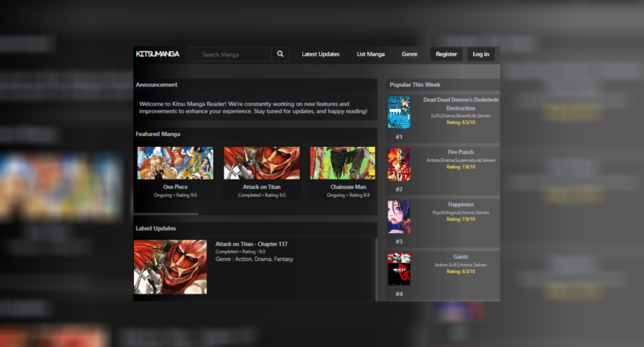Viewport: 644px width, 347px height.
Task: Click 'Action,SciFi,Horror,Seinen' genre text
Action: (x=461, y=265)
